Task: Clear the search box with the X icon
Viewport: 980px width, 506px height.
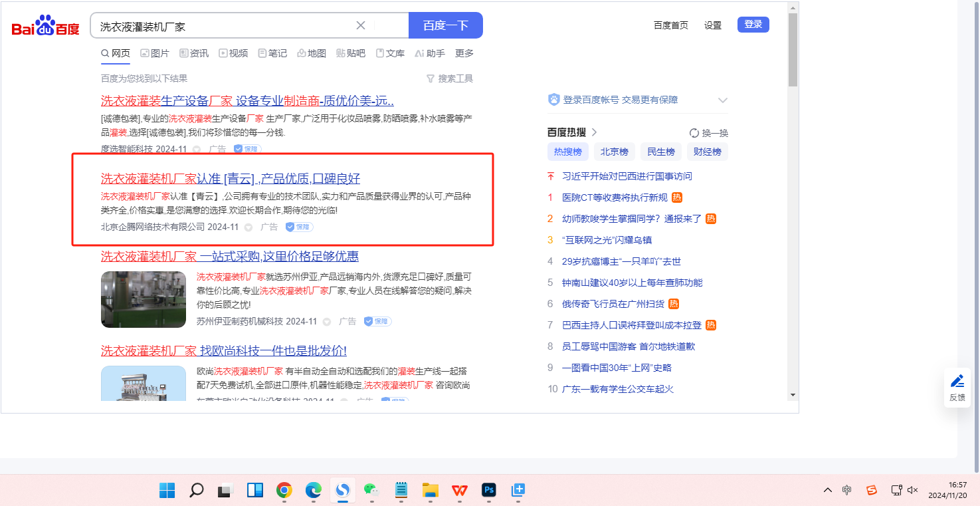Action: click(x=361, y=26)
